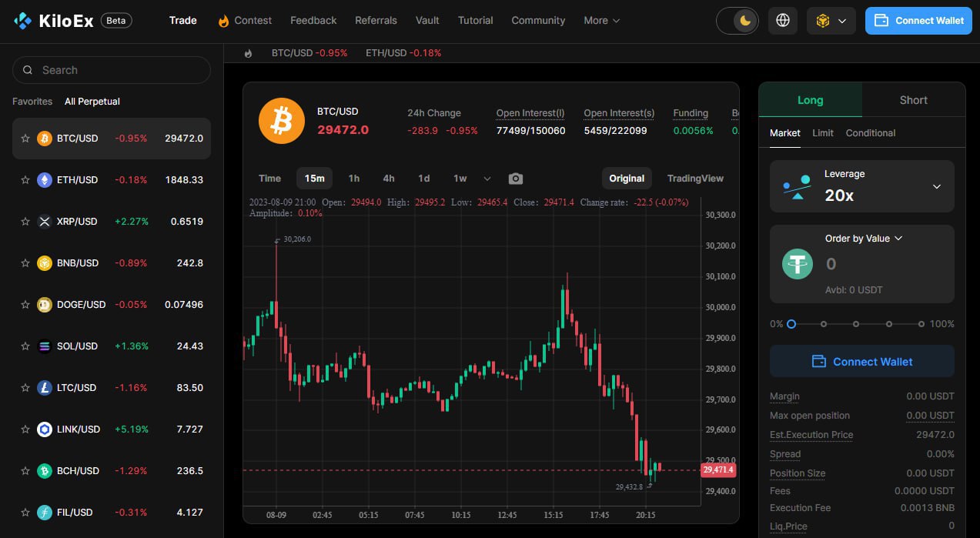Screen dimensions: 980x538
Task: Choose the 1h chart timeframe
Action: click(x=353, y=179)
